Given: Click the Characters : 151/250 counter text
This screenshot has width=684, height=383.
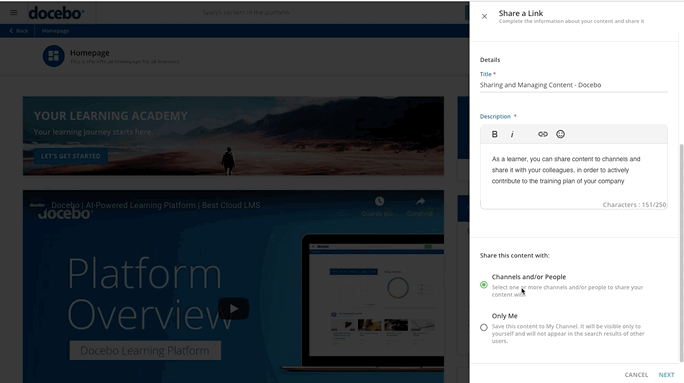Looking at the screenshot, I should coord(634,205).
